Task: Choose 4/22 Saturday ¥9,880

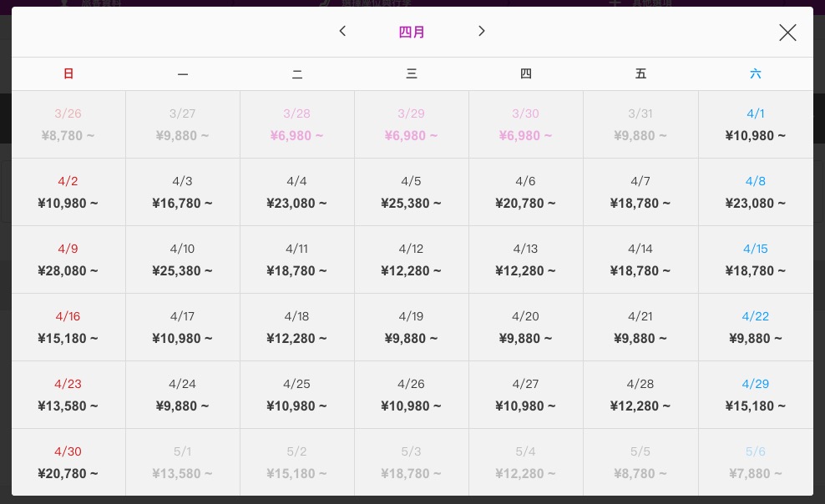Action: point(756,327)
